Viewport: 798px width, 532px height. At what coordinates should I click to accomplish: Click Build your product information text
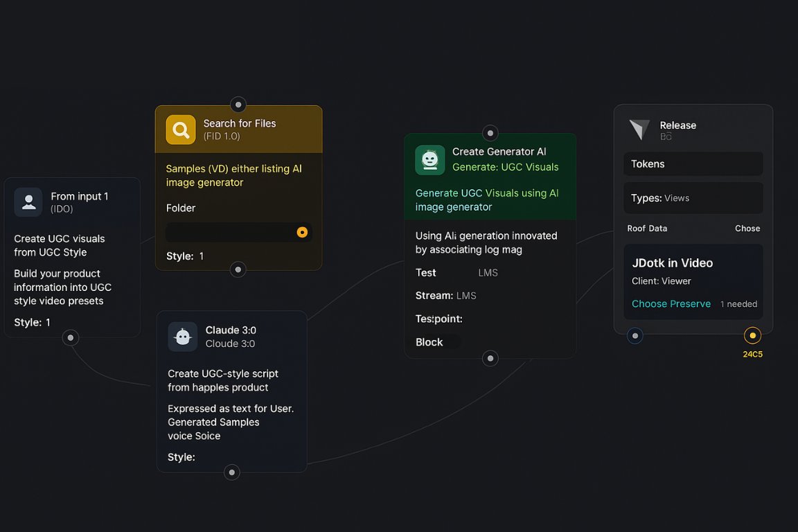(62, 287)
